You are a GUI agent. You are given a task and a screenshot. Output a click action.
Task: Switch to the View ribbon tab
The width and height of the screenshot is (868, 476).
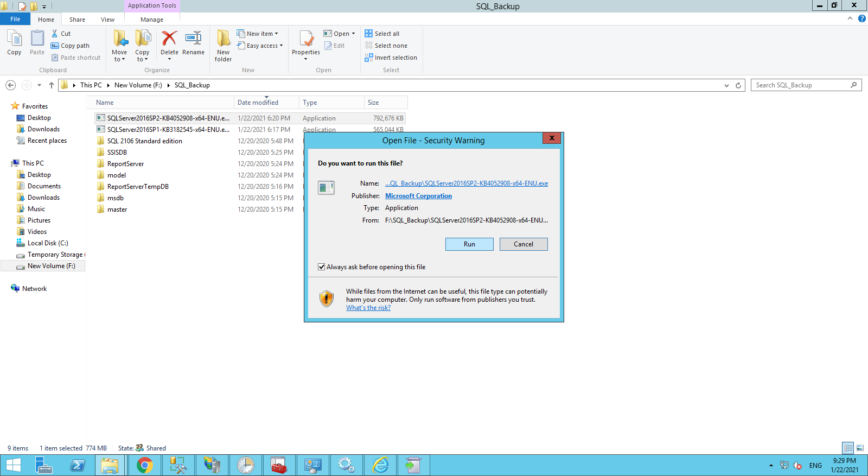(x=107, y=20)
